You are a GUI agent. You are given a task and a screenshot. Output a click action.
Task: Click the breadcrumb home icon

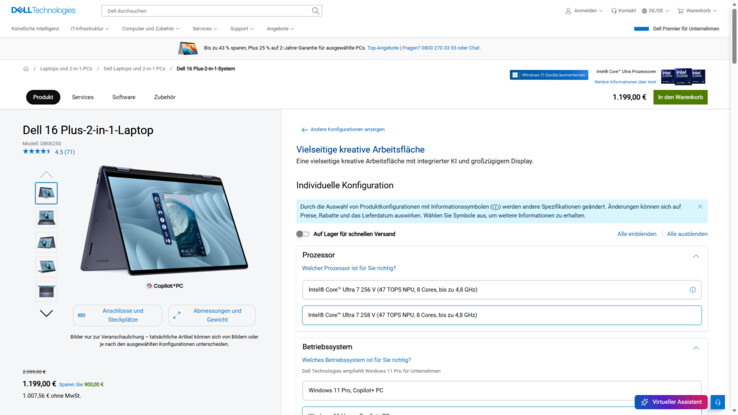click(x=26, y=69)
